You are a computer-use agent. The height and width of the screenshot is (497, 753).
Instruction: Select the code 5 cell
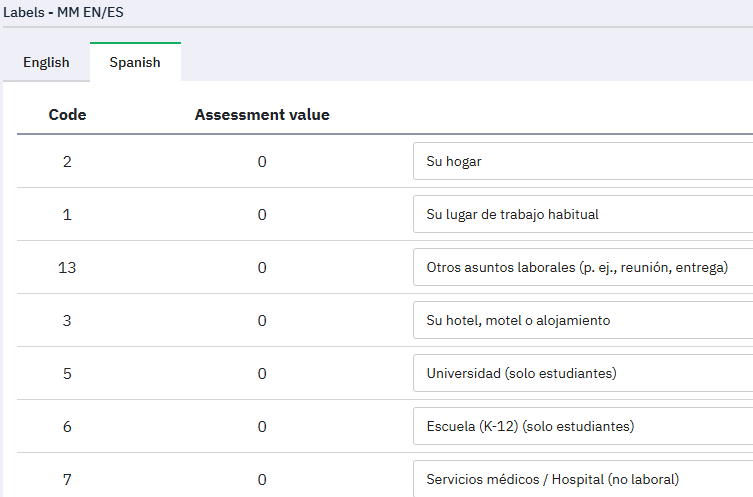(67, 373)
